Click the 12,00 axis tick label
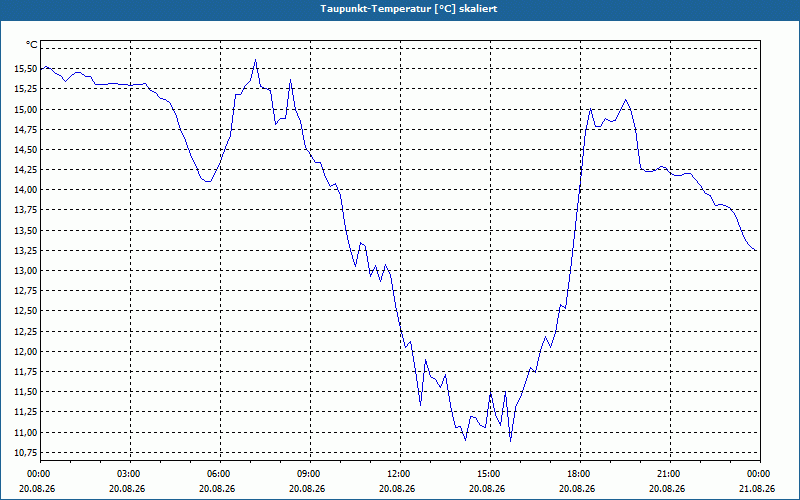 (26, 352)
